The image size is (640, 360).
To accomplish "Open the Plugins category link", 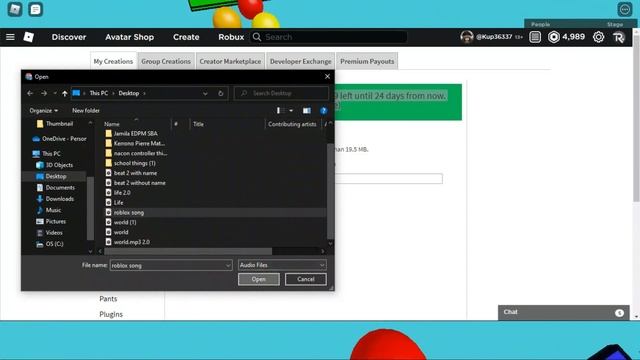I will point(111,314).
